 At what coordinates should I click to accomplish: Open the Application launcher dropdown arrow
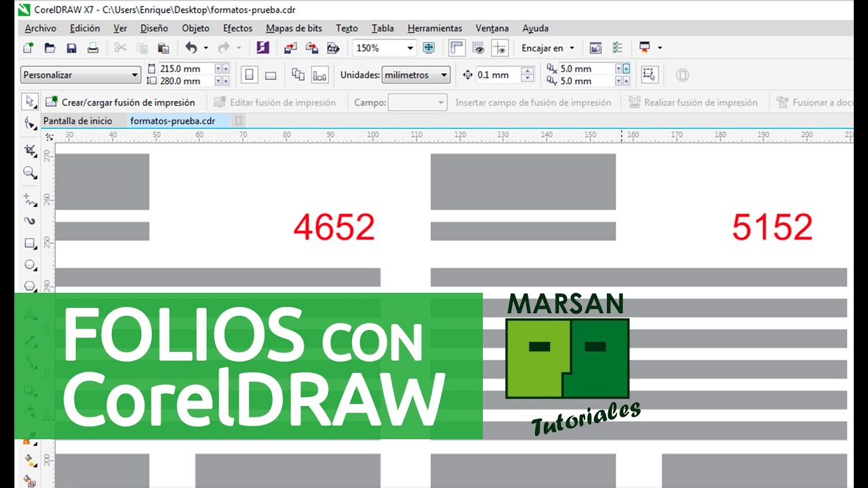(660, 48)
